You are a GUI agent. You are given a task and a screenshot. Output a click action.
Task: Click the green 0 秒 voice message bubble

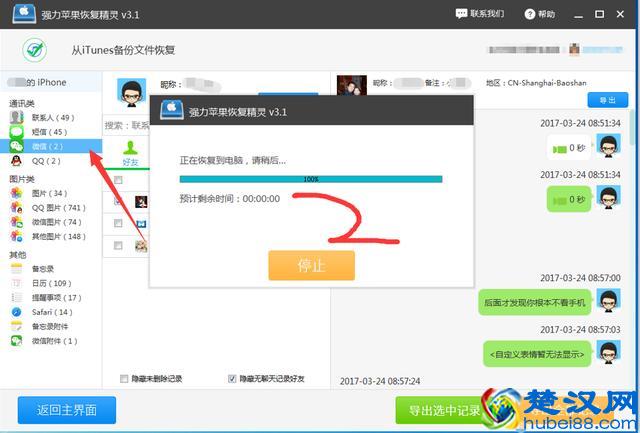point(569,200)
